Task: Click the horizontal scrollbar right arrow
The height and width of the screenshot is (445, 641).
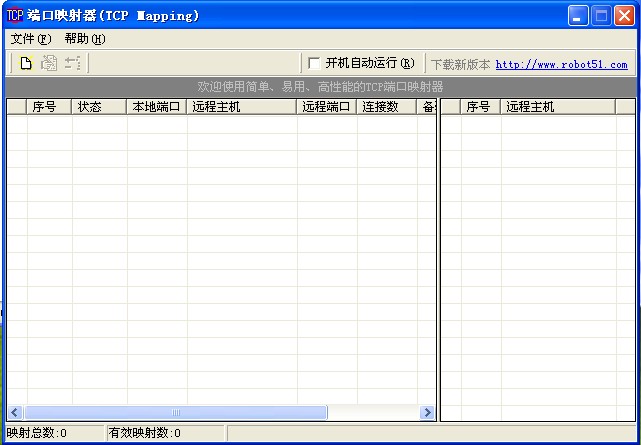Action: point(428,412)
